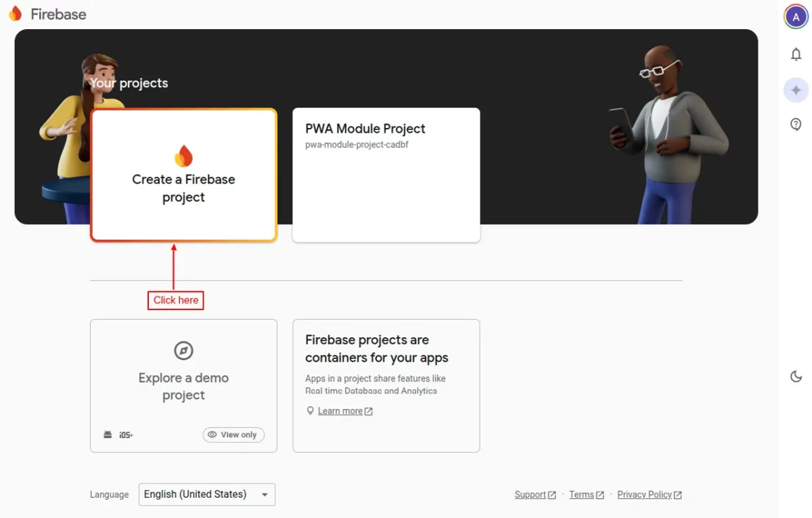Viewport: 812px width, 518px height.
Task: Open the Language dropdown showing English (United States)
Action: (x=207, y=494)
